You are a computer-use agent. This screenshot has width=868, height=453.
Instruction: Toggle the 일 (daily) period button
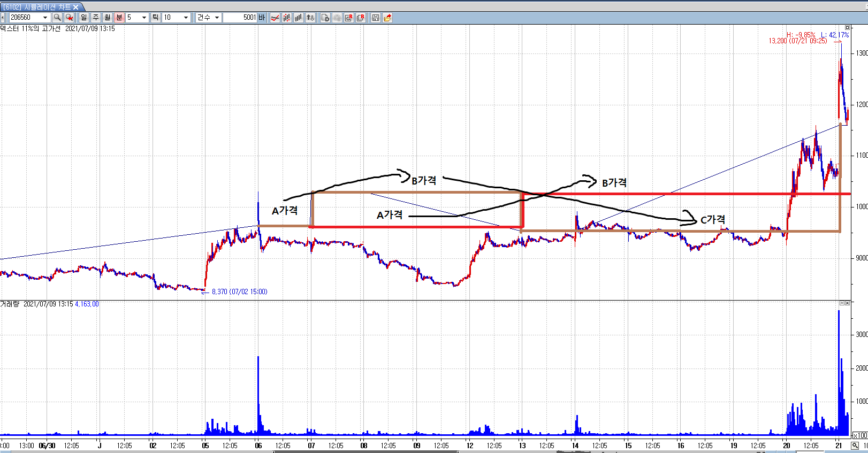[x=84, y=18]
